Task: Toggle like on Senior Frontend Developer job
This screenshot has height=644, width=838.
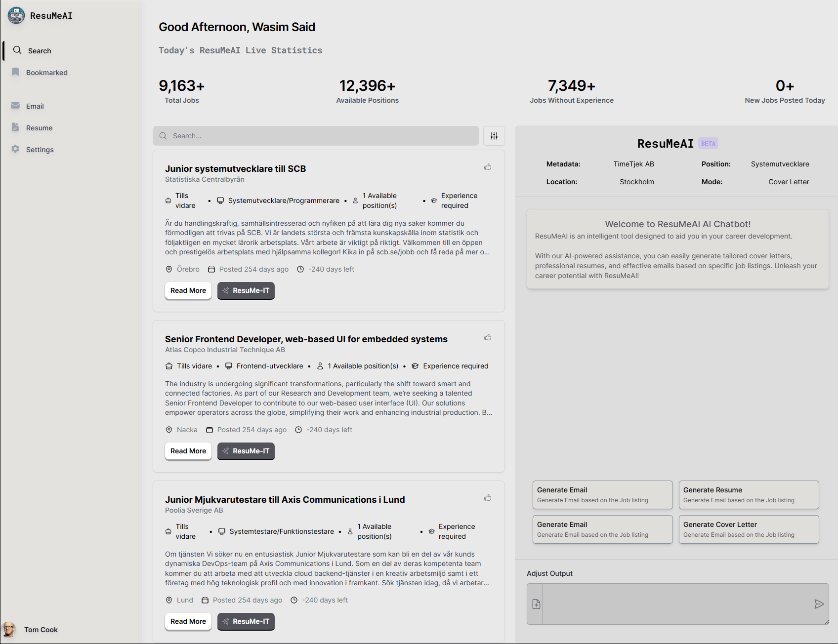Action: (488, 337)
